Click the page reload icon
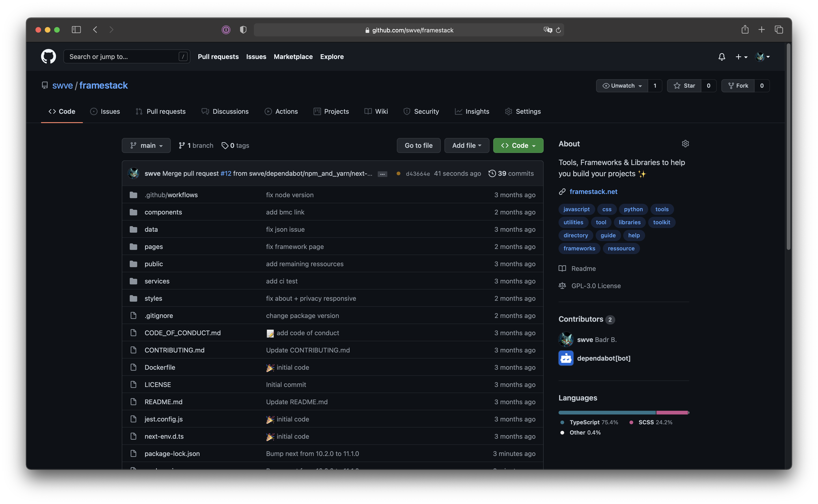The width and height of the screenshot is (818, 504). [x=558, y=30]
